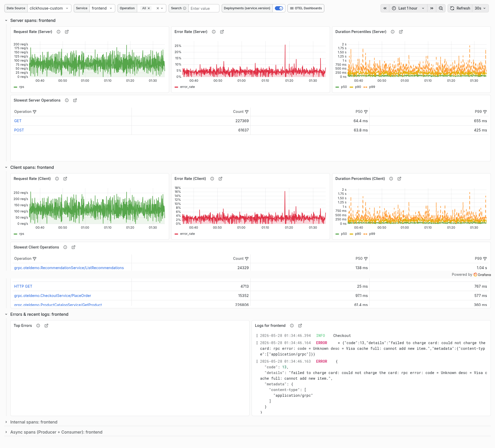Open OTEL Dashboards menu
The image size is (495, 448).
coord(306,8)
